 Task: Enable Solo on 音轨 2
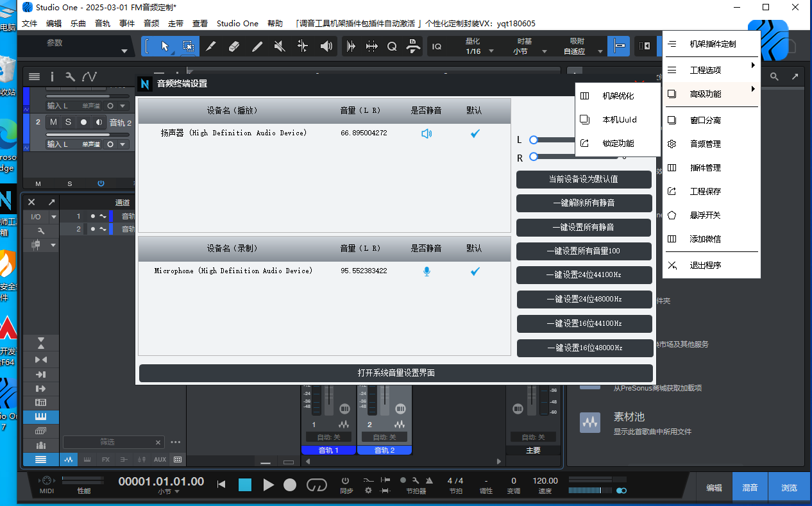(68, 121)
